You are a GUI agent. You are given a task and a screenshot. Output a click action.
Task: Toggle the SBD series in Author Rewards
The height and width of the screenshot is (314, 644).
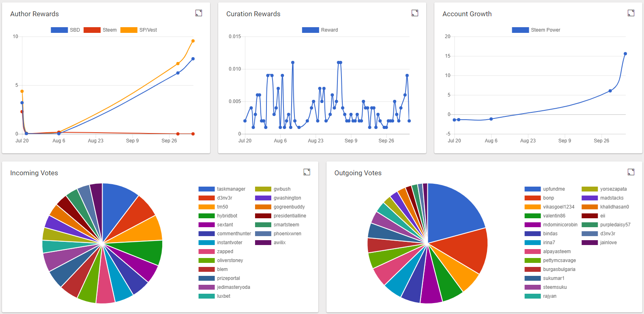pos(65,30)
